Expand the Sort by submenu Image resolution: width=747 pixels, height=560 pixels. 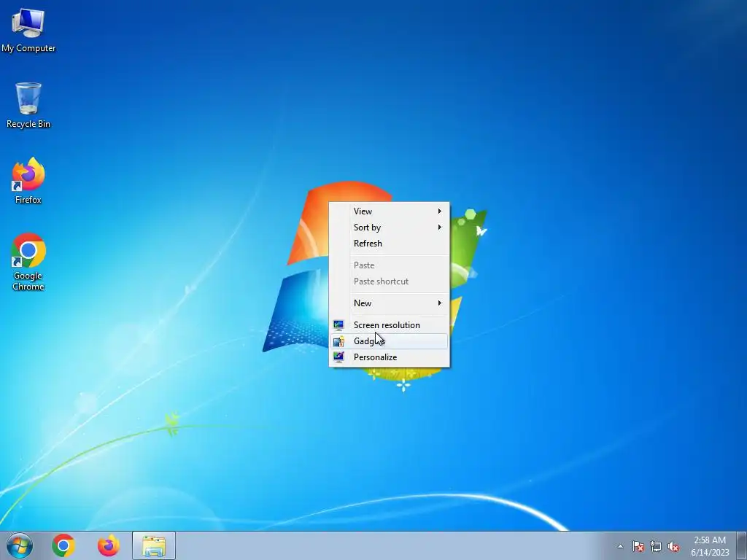tap(390, 227)
